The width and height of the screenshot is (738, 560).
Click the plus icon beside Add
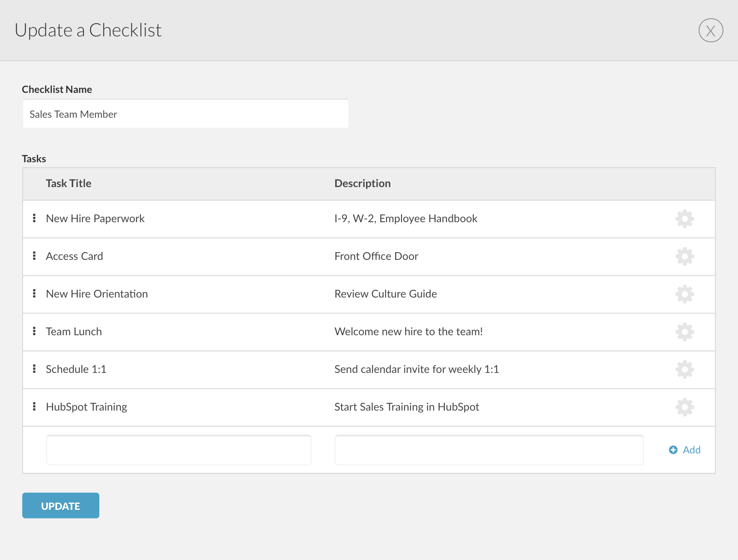click(673, 450)
